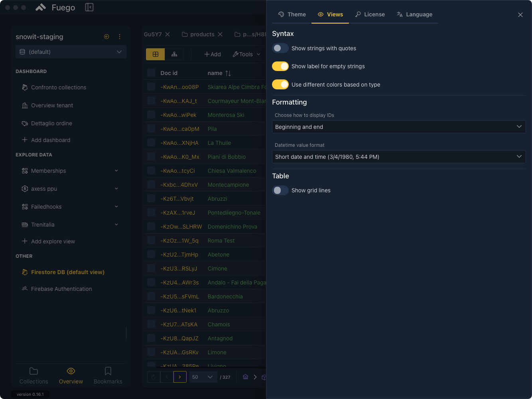The image size is (532, 399).
Task: Open the three-dot project menu
Action: coord(120,36)
